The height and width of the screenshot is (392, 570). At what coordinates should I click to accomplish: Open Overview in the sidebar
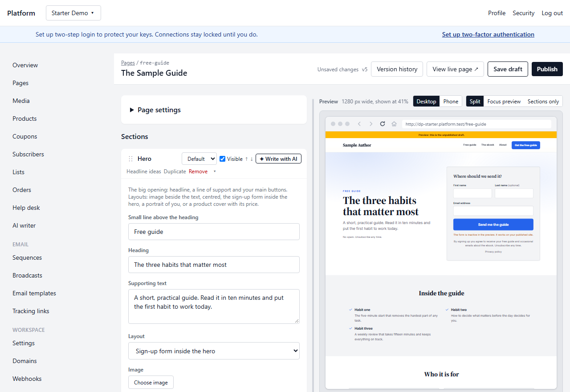click(25, 65)
